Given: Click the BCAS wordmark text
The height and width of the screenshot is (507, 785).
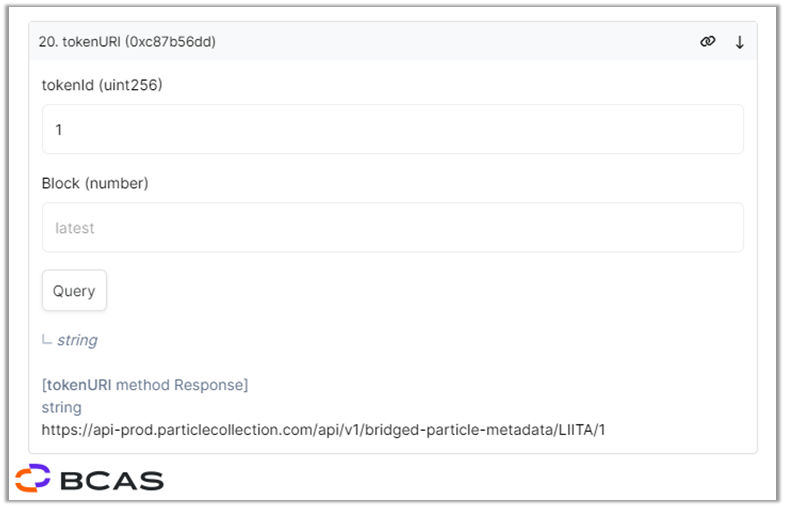Looking at the screenshot, I should [x=112, y=481].
